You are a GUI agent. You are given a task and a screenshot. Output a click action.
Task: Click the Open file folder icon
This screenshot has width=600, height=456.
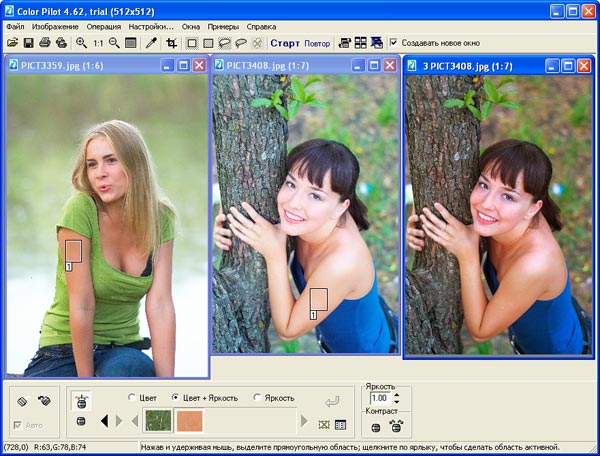[x=12, y=43]
